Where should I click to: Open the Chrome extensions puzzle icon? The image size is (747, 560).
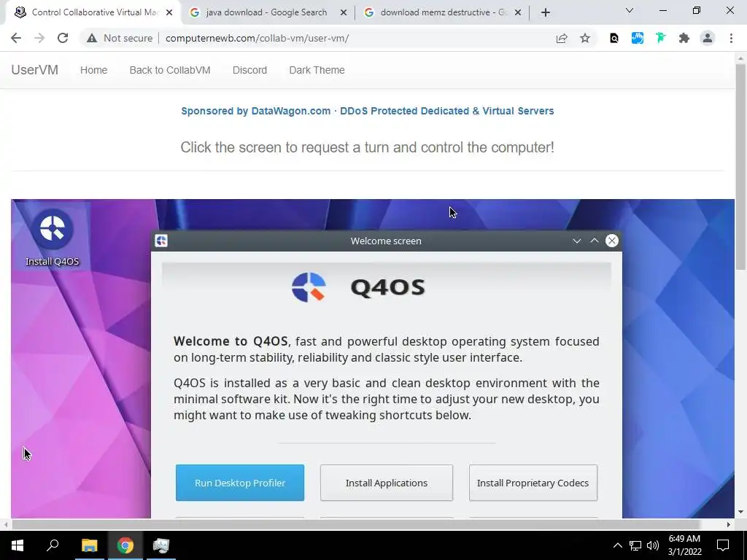click(684, 38)
